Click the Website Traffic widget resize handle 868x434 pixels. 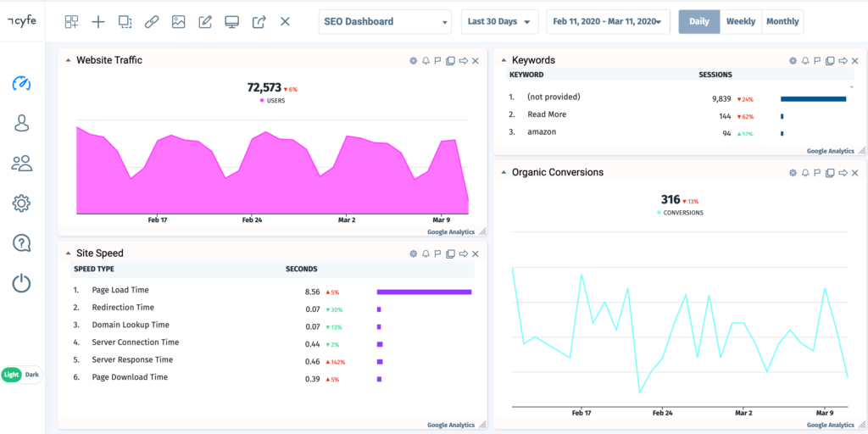pyautogui.click(x=482, y=232)
